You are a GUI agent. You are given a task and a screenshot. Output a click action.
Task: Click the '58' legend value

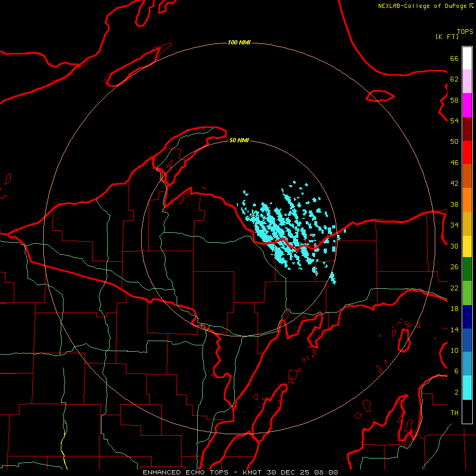pos(454,100)
